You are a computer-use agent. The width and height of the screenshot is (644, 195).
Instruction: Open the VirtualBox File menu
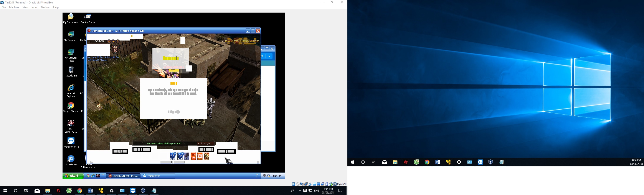[x=4, y=8]
